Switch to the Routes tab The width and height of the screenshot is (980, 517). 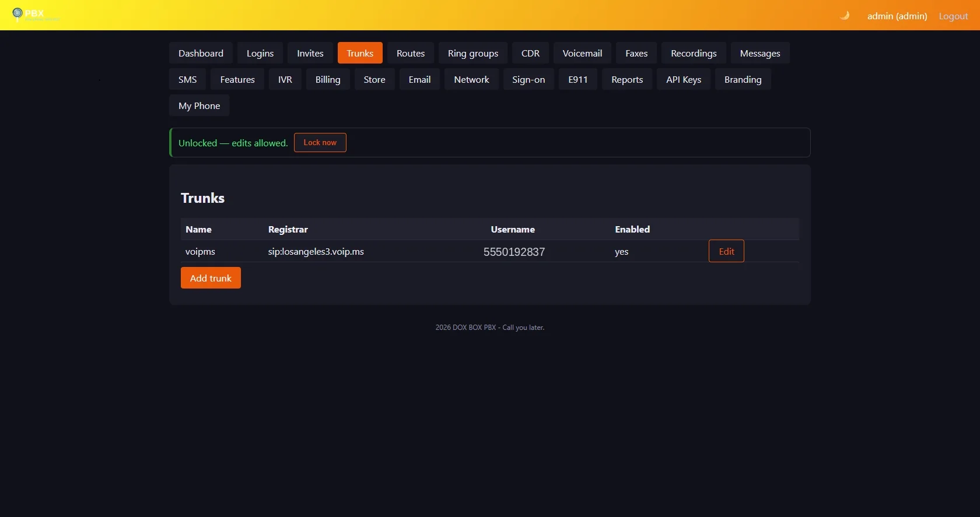[411, 53]
